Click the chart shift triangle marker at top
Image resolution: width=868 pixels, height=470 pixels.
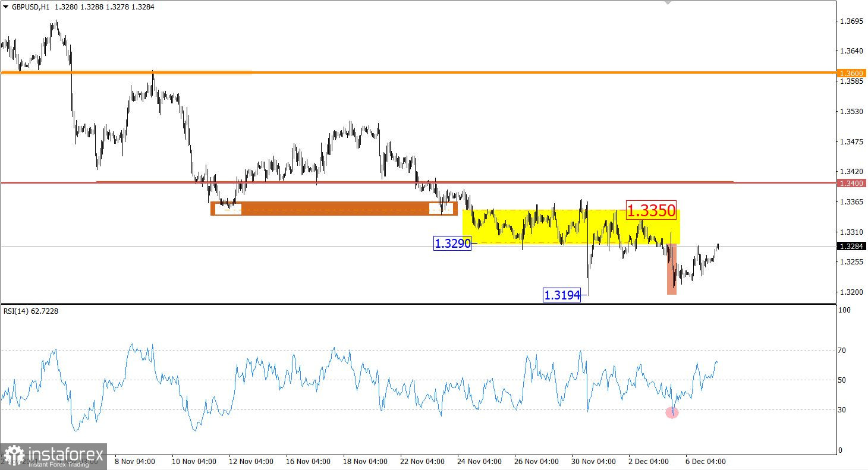coord(668,3)
